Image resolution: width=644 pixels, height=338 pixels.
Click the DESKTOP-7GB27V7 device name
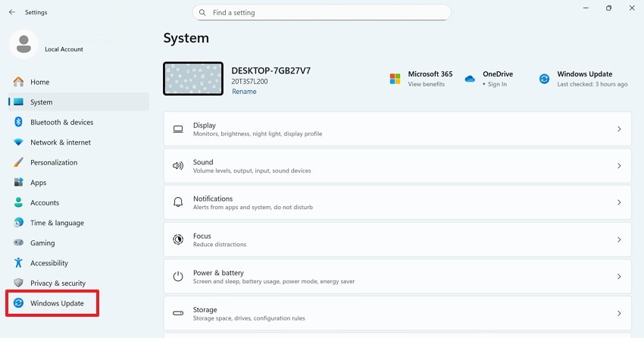coord(271,70)
